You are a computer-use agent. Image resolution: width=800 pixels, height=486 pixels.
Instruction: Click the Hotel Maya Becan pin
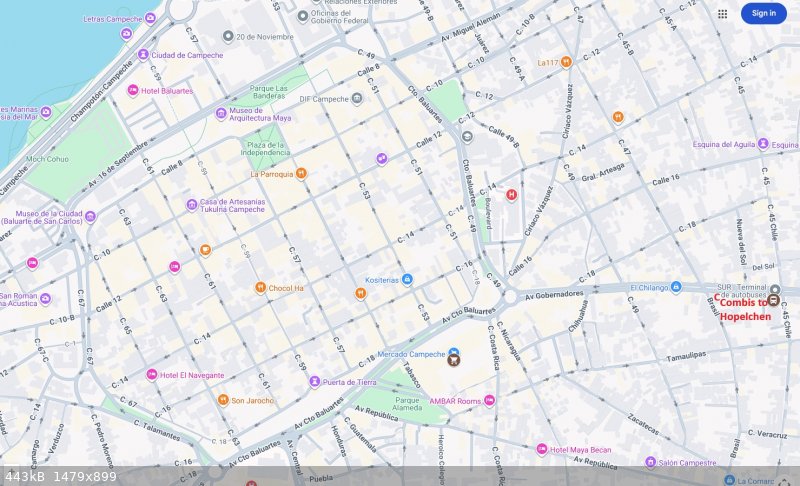tap(542, 449)
